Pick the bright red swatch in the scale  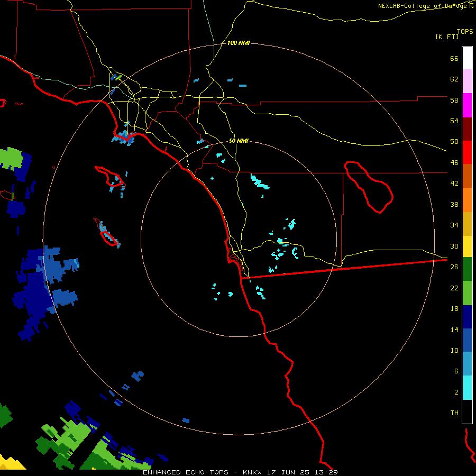tap(467, 152)
